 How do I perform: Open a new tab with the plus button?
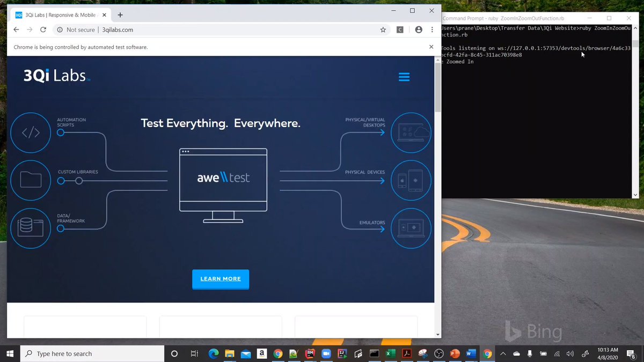tap(120, 15)
